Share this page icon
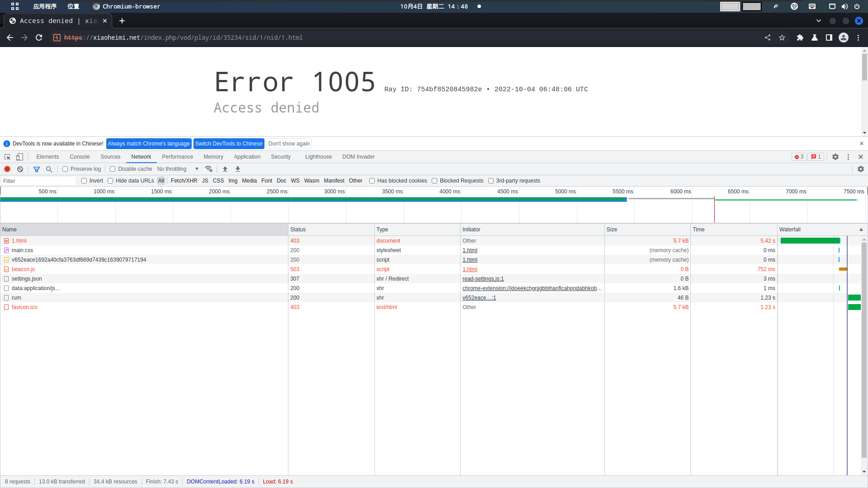The height and width of the screenshot is (488, 868). (x=768, y=38)
